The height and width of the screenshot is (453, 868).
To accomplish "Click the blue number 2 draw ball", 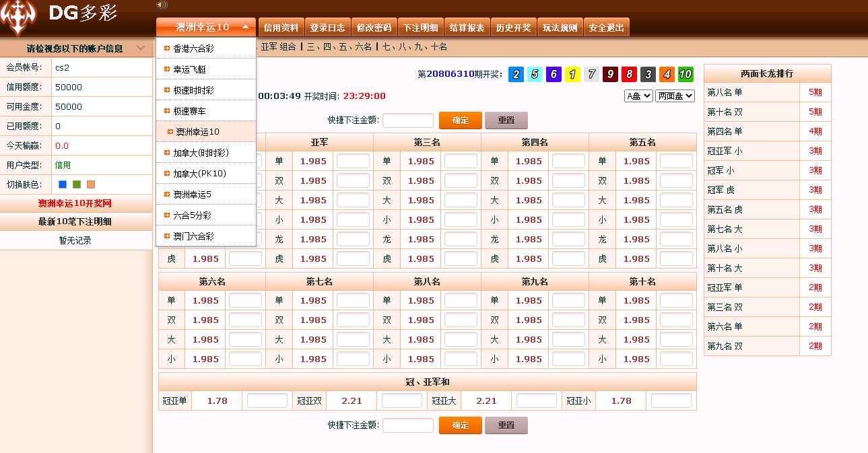I will click(x=516, y=75).
